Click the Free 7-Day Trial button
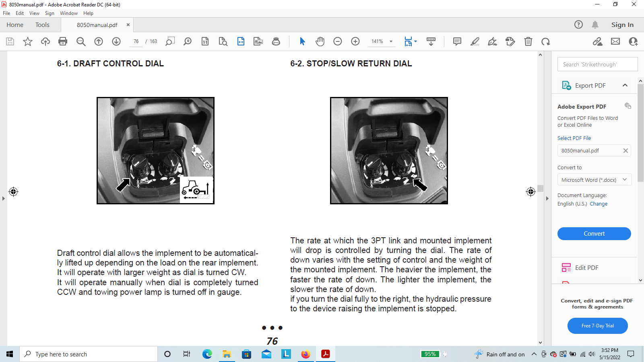Screen dimensions: 644x362 [x=598, y=326]
